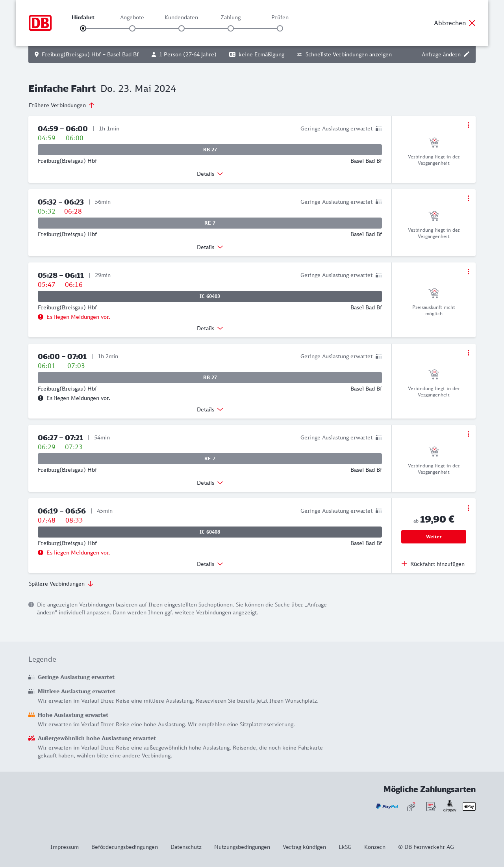The height and width of the screenshot is (867, 504).
Task: Click the plus icon for Rückfahrt hinzufügen
Action: [404, 564]
